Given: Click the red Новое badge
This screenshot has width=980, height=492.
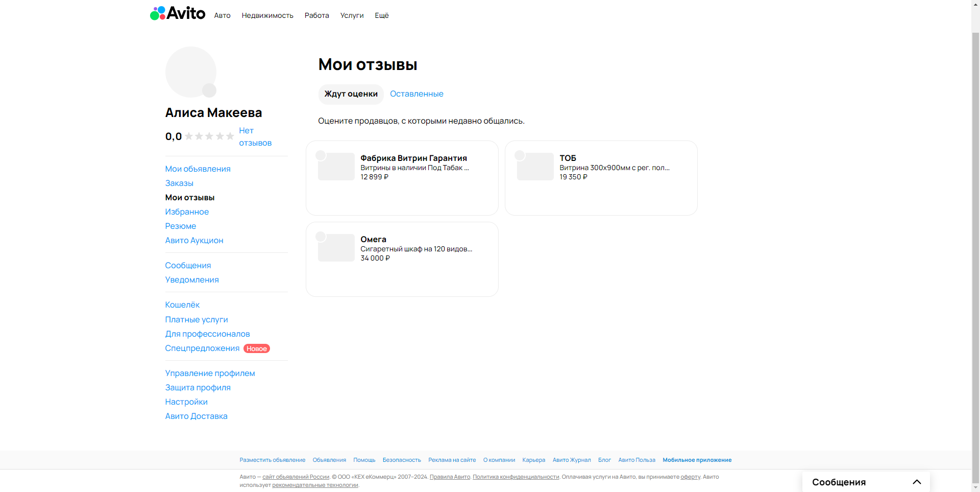Looking at the screenshot, I should pyautogui.click(x=257, y=348).
